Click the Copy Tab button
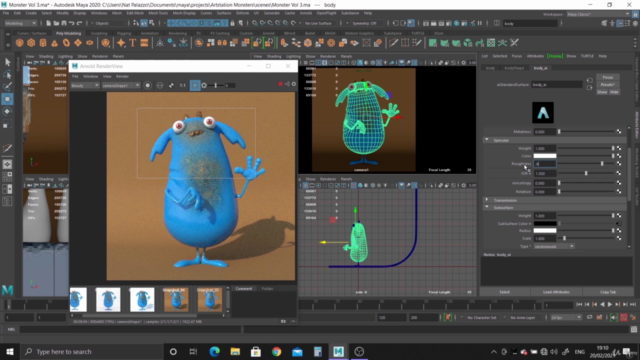This screenshot has width=640, height=360. 608,292
